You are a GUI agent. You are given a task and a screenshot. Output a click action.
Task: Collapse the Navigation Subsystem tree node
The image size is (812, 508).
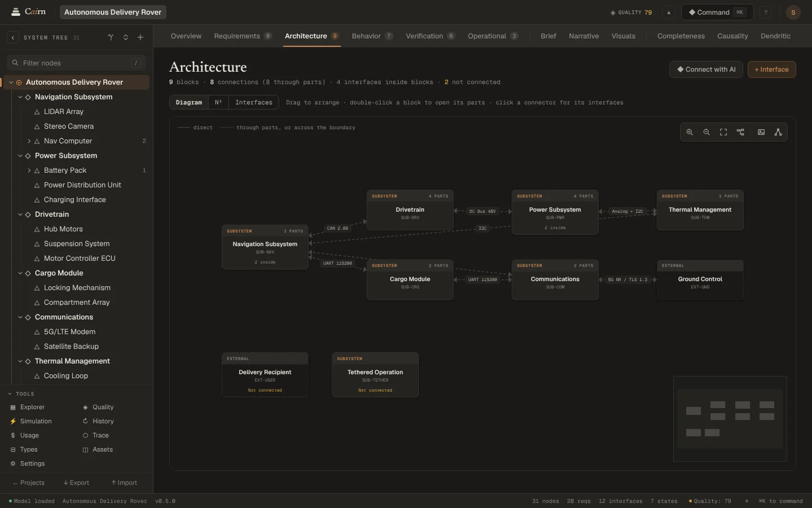point(20,97)
